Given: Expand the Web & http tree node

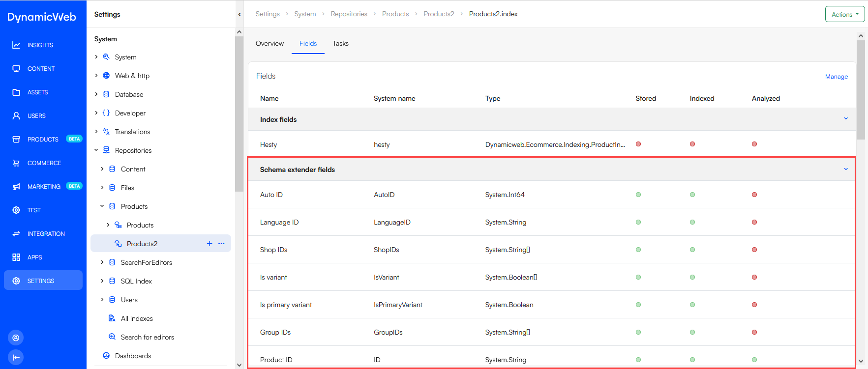Looking at the screenshot, I should click(x=96, y=76).
